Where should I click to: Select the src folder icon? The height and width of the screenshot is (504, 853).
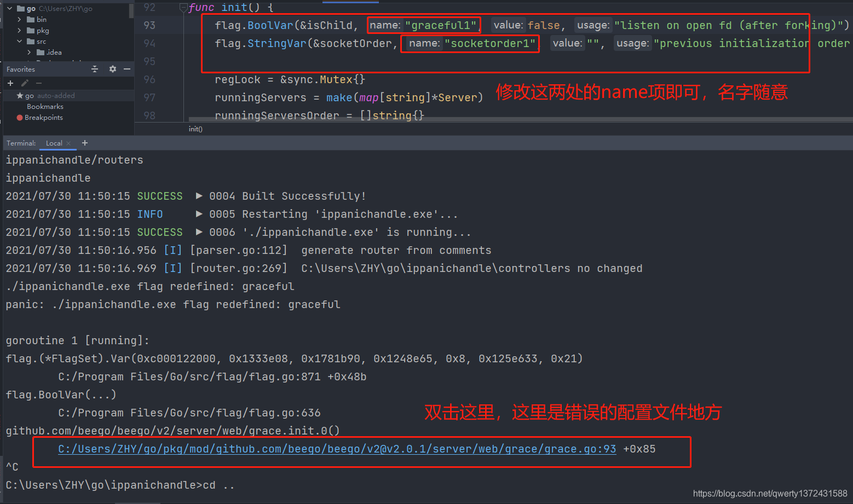pos(31,41)
